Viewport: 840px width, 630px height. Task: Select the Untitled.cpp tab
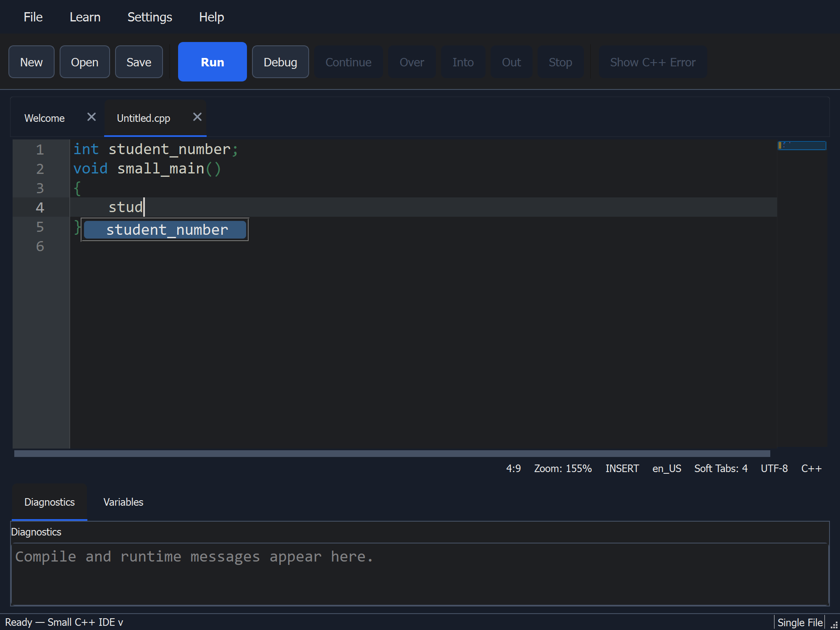tap(143, 118)
